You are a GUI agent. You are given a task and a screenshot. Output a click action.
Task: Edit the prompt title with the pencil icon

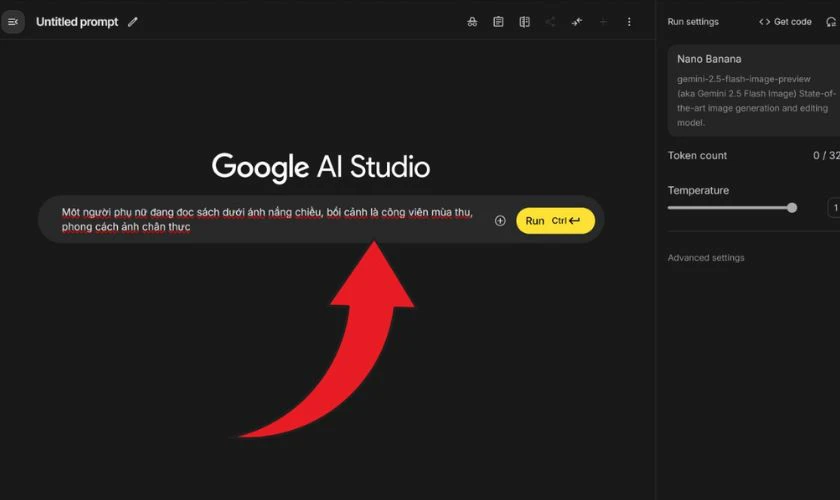(x=133, y=22)
